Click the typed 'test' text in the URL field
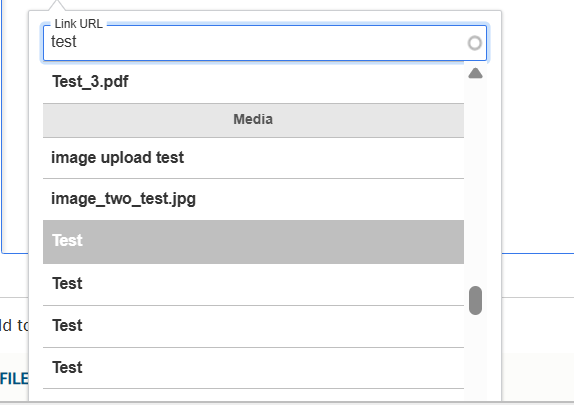 pos(64,42)
